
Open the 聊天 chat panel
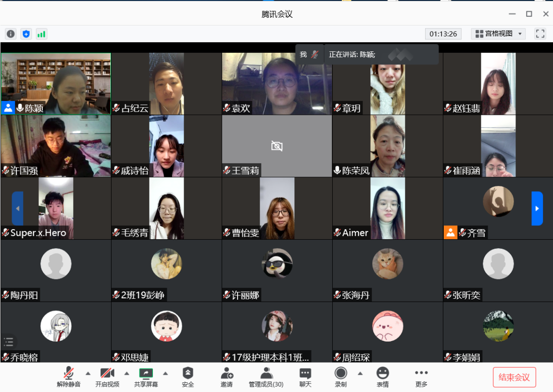(x=305, y=377)
